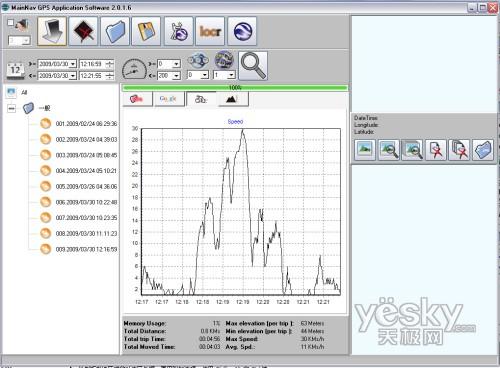Open the locr toolbar icon

(x=210, y=31)
